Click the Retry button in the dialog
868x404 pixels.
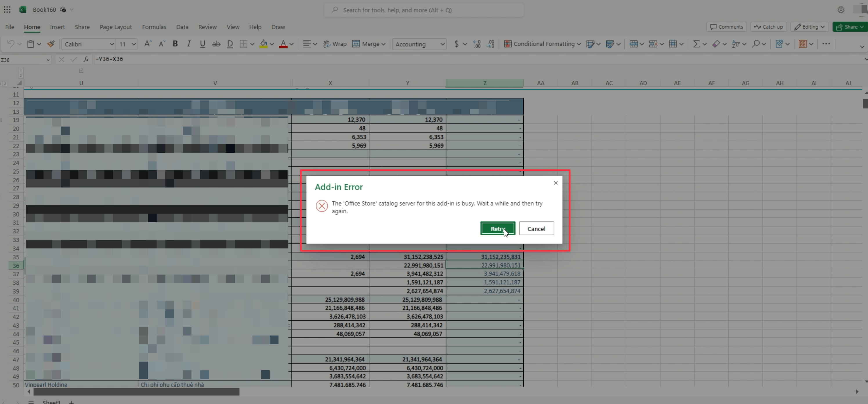point(497,228)
